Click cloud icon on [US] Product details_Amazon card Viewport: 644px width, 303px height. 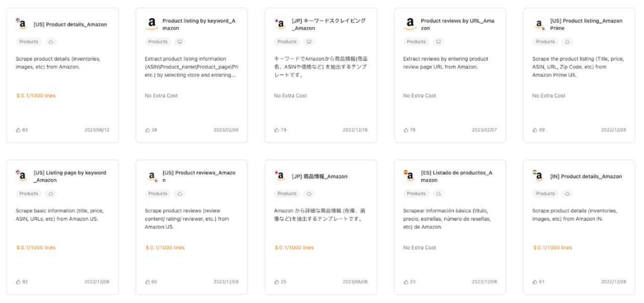(51, 42)
